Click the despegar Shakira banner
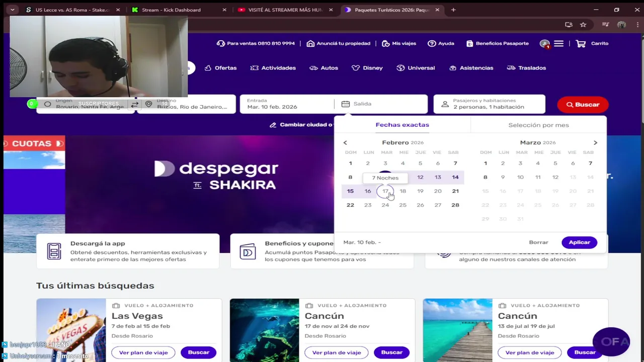644x362 pixels. (x=200, y=184)
